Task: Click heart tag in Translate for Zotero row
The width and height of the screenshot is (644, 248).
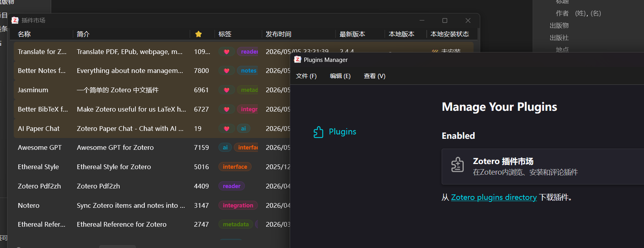Action: pos(226,52)
